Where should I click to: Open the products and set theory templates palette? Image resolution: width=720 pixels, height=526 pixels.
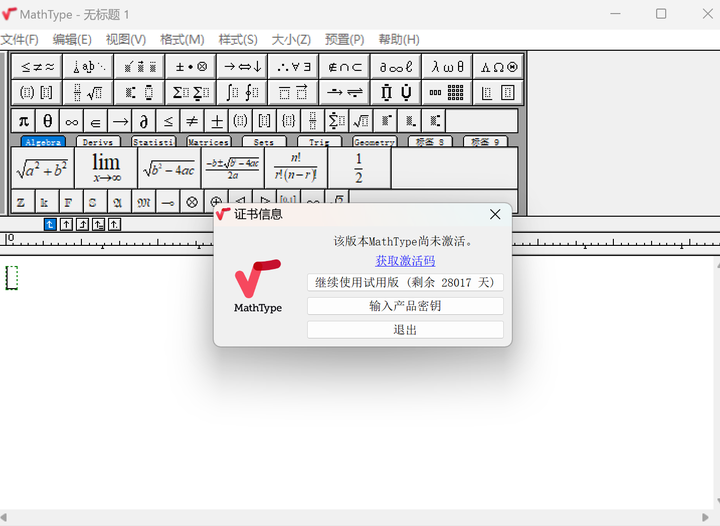396,93
